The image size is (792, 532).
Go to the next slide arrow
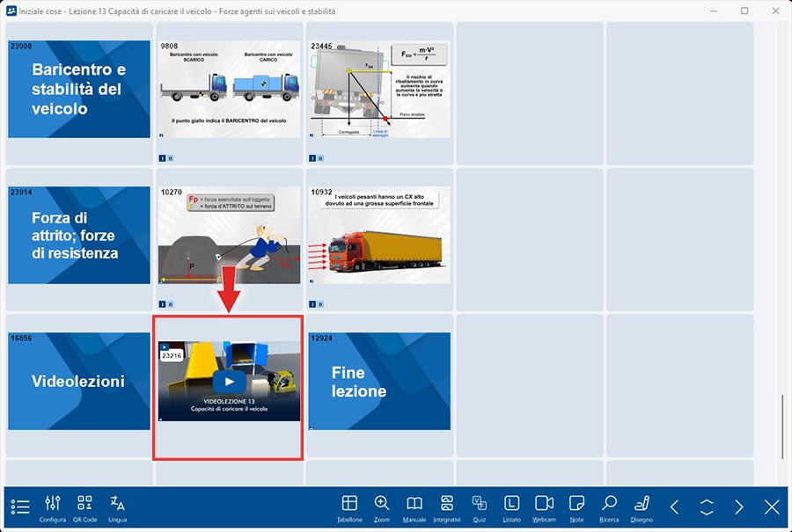click(x=739, y=507)
